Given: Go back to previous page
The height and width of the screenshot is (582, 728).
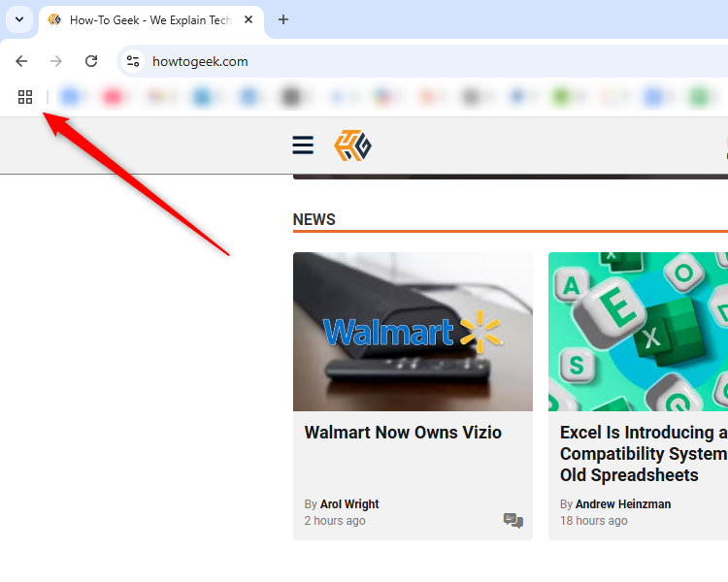Looking at the screenshot, I should point(21,61).
